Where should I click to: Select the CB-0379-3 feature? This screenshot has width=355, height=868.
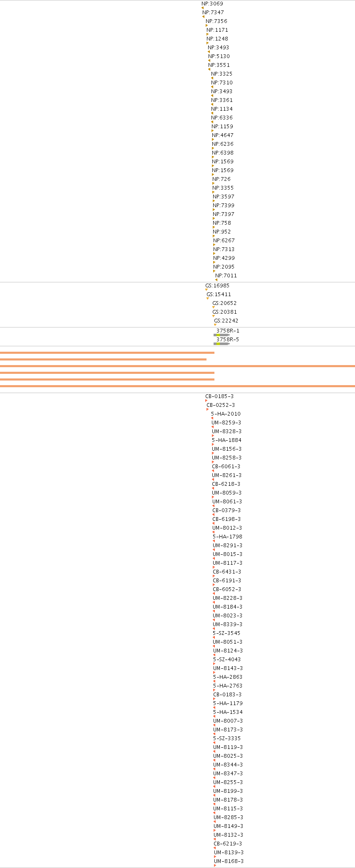227,510
